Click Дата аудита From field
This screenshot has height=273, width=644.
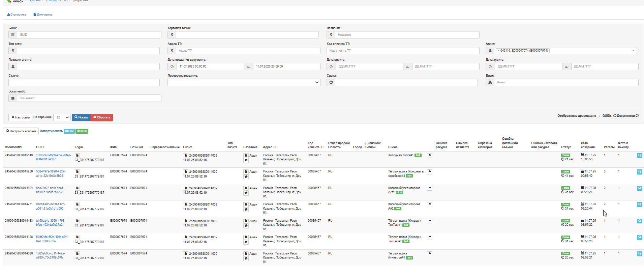tap(528, 66)
